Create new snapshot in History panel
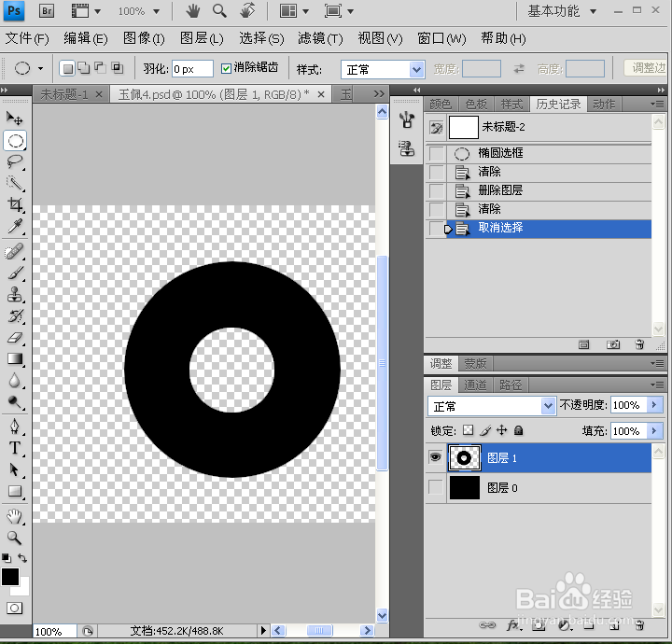This screenshot has width=672, height=644. coord(613,344)
